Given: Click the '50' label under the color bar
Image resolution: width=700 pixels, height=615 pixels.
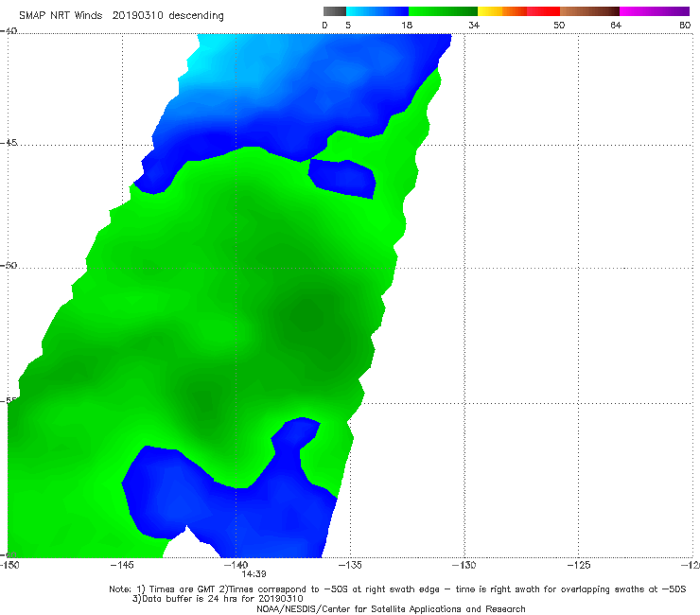Looking at the screenshot, I should coord(559,26).
